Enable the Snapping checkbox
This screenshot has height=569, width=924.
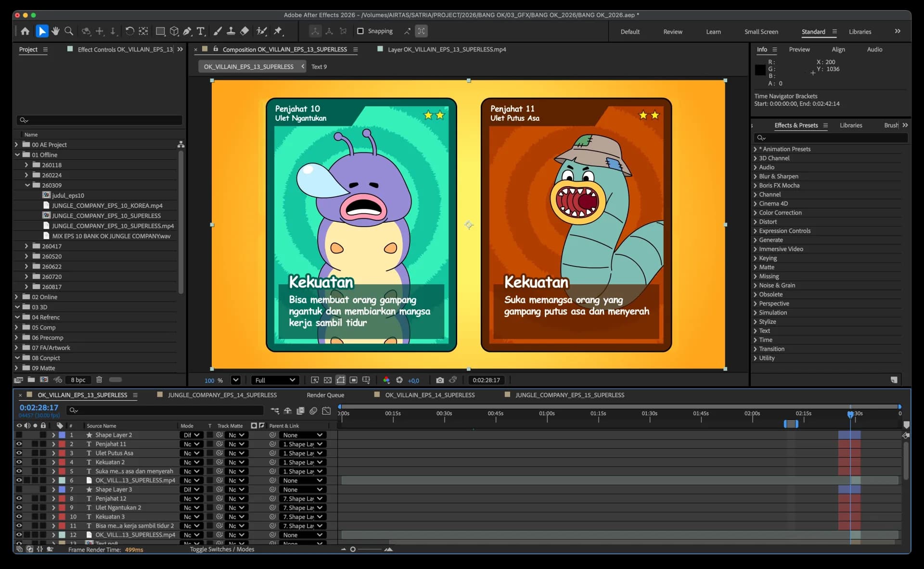[x=360, y=31]
